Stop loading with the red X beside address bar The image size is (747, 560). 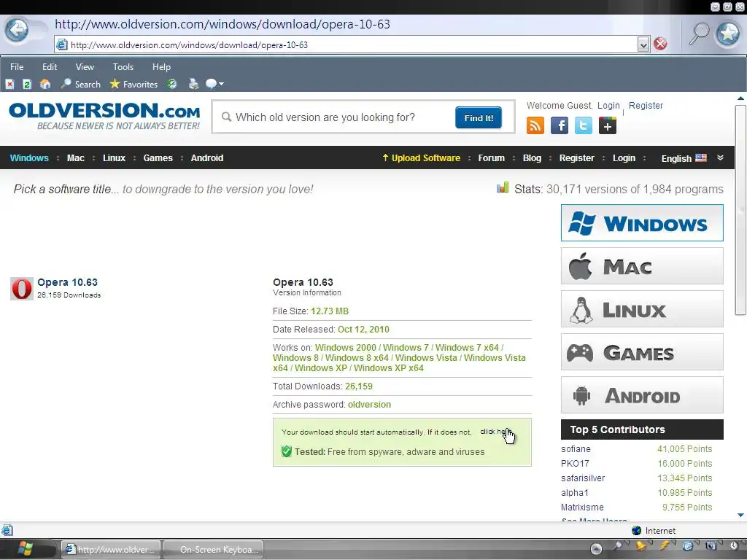click(x=660, y=44)
